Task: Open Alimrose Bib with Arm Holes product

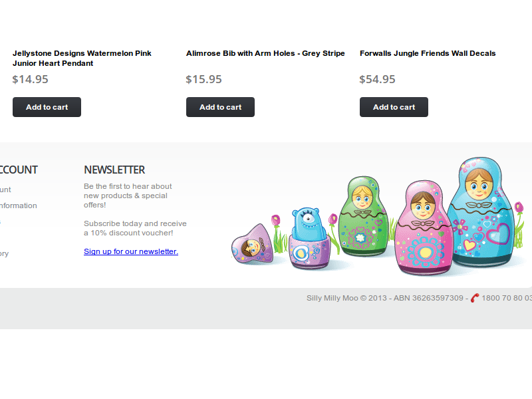Action: tap(265, 53)
